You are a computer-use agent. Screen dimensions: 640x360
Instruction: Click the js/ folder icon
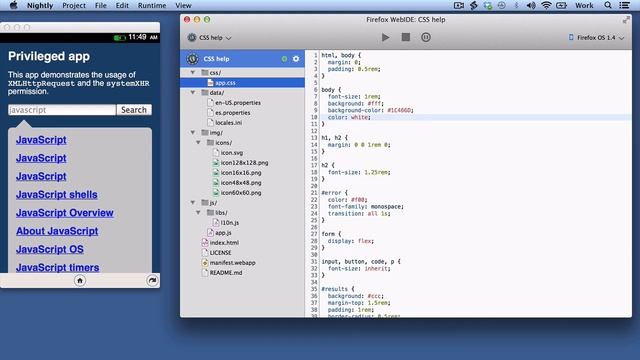[205, 202]
